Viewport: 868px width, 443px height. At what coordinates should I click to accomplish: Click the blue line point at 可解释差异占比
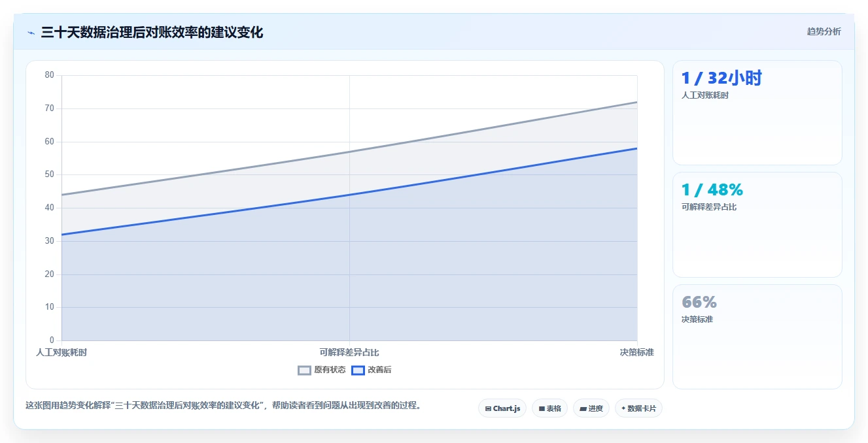[349, 195]
